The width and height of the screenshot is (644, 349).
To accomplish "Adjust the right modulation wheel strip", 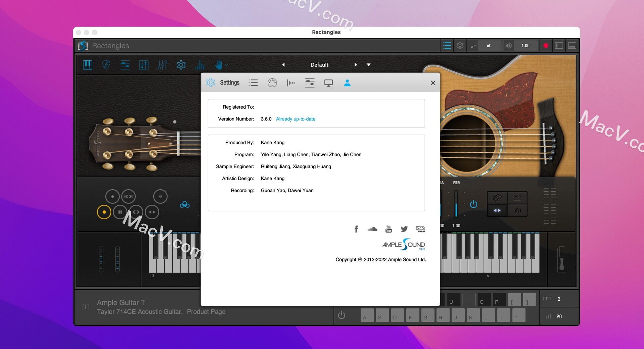I will tap(117, 259).
